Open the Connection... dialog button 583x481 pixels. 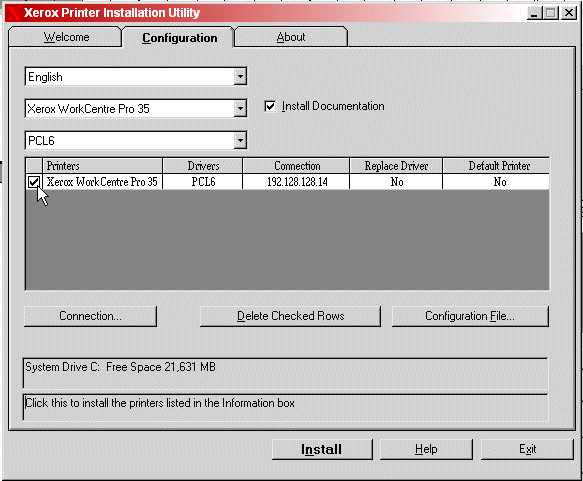90,316
